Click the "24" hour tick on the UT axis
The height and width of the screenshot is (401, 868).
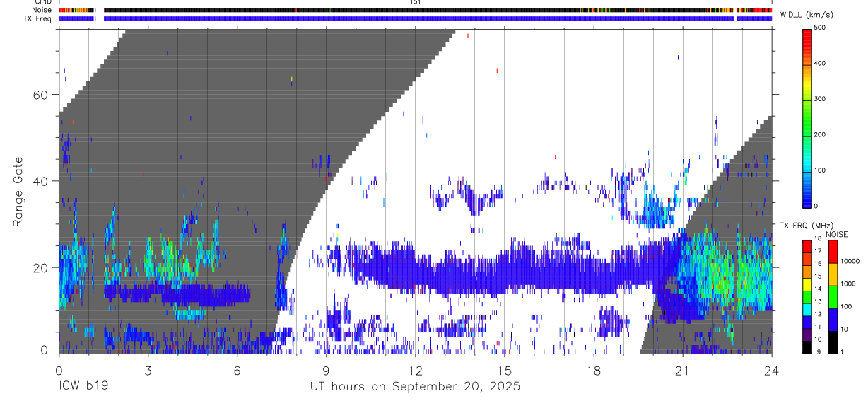point(772,369)
